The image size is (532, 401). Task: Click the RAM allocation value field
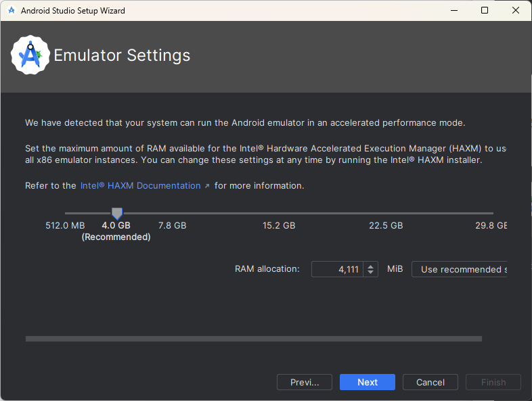pos(337,269)
